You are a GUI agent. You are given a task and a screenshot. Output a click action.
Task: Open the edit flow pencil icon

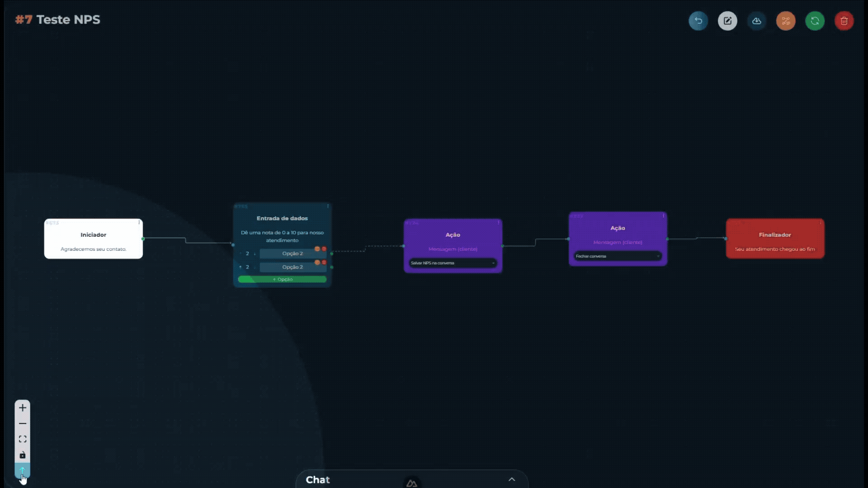tap(727, 21)
